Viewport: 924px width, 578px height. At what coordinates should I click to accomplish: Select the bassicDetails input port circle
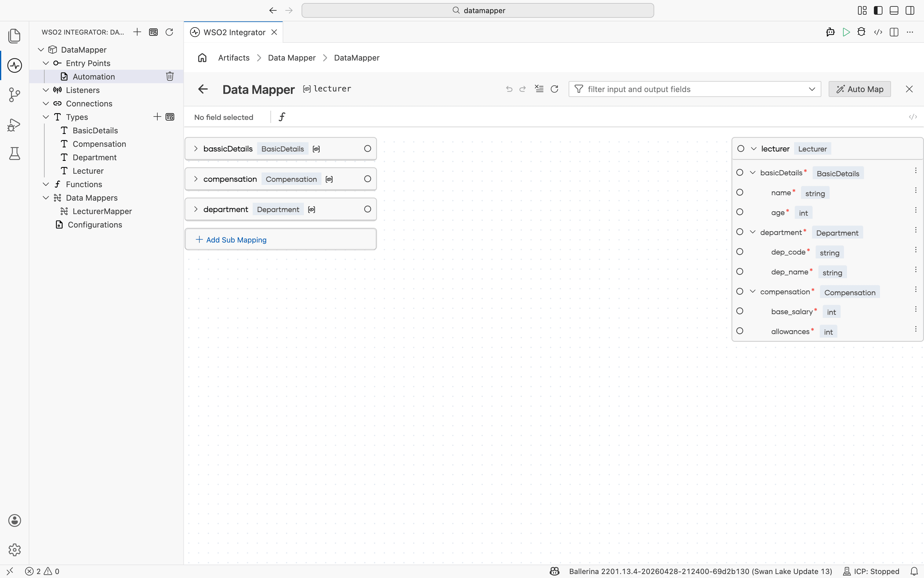coord(367,149)
